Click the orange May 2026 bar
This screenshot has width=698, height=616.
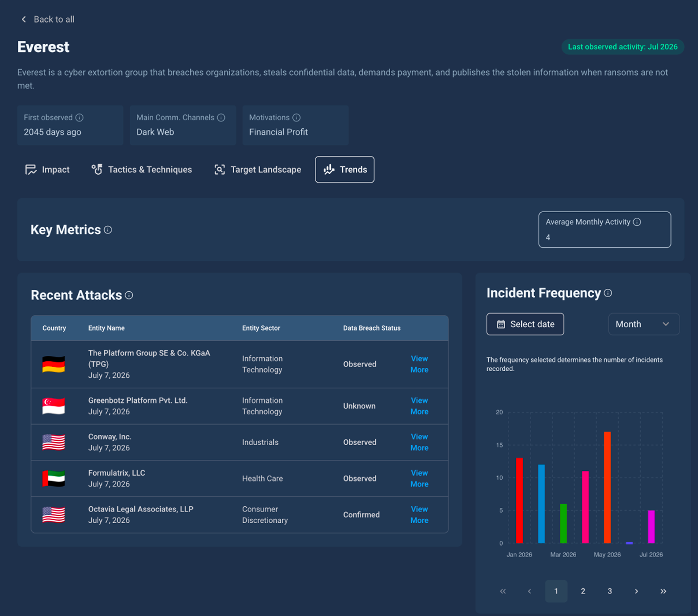[x=607, y=487]
